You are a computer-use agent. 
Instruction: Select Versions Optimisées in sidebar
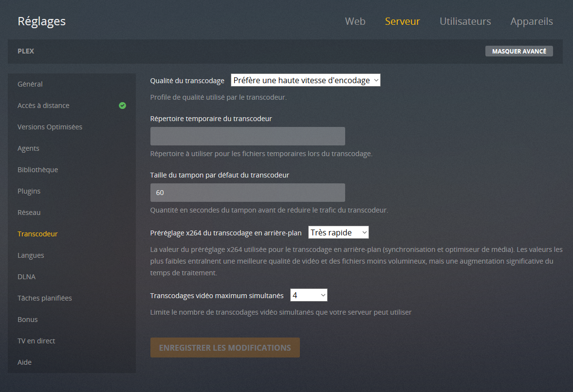50,127
